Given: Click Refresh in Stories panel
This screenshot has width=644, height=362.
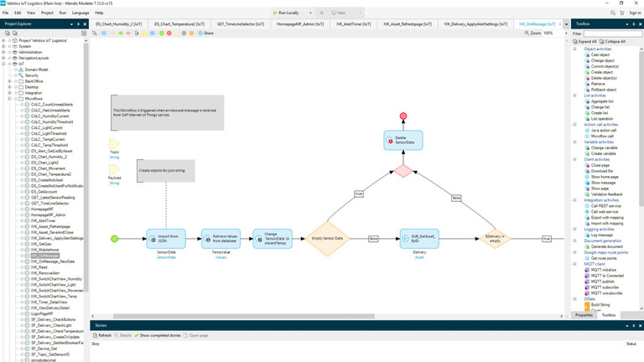Looking at the screenshot, I should (103, 335).
